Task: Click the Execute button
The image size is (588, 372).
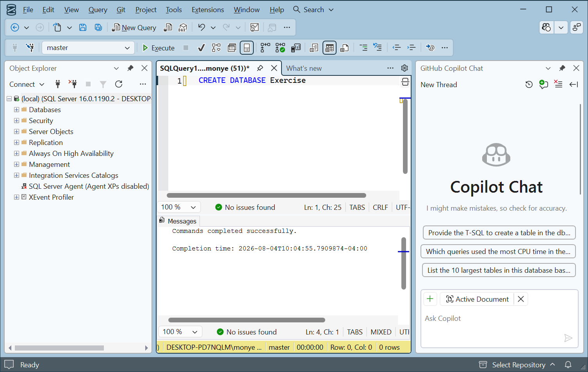Action: 159,48
